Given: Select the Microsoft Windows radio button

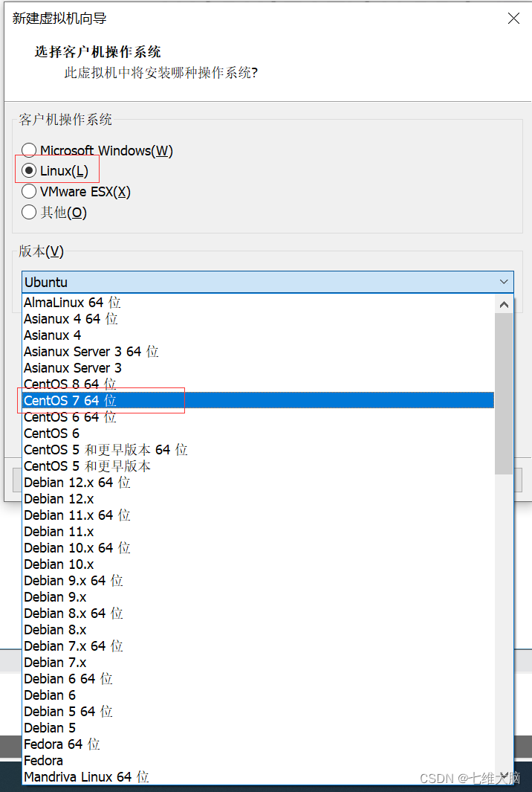Looking at the screenshot, I should click(x=29, y=150).
